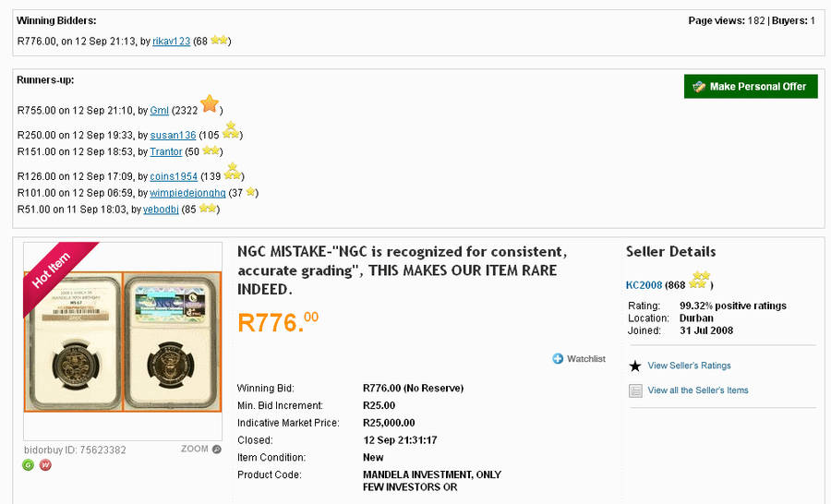Click the red W badge icon
This screenshot has width=831, height=504.
point(44,464)
